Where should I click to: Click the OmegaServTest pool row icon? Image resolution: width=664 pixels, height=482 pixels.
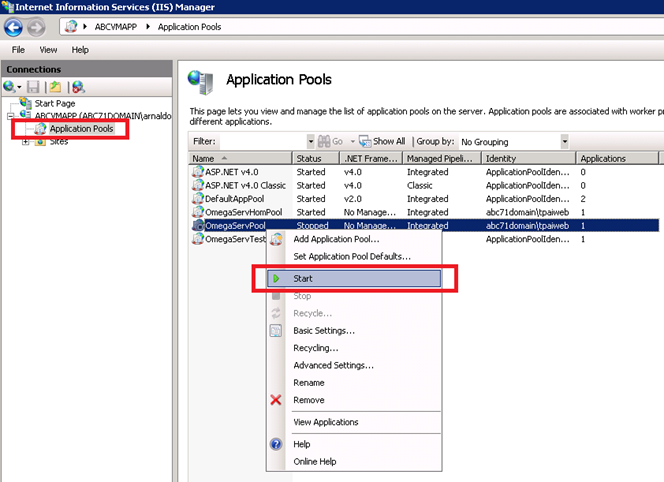click(198, 239)
